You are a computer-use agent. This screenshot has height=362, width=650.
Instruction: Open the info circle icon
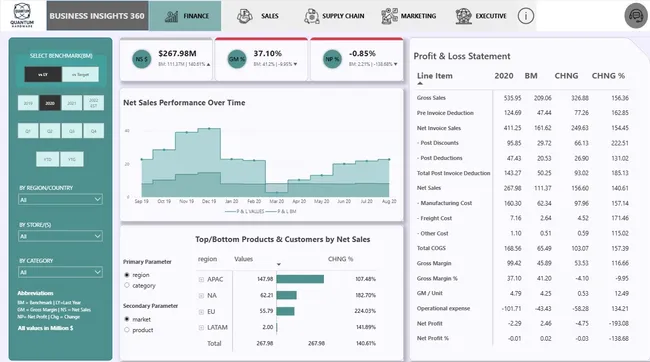526,16
